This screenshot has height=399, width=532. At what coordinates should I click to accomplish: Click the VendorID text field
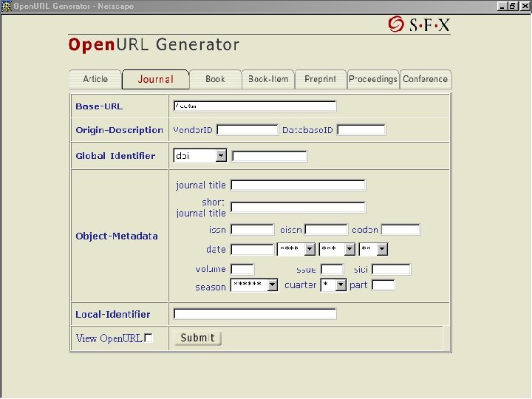tap(248, 130)
